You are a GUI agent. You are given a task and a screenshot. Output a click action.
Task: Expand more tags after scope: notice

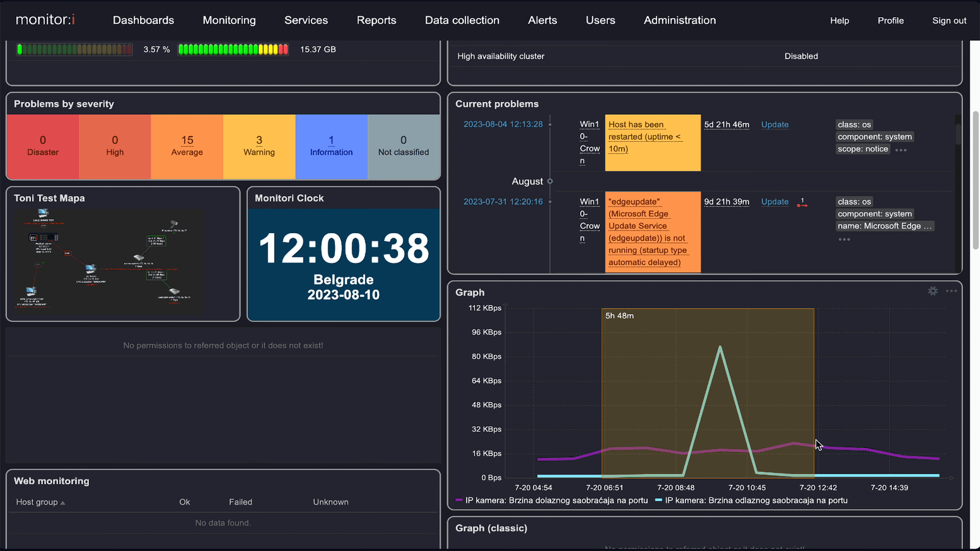pyautogui.click(x=901, y=150)
